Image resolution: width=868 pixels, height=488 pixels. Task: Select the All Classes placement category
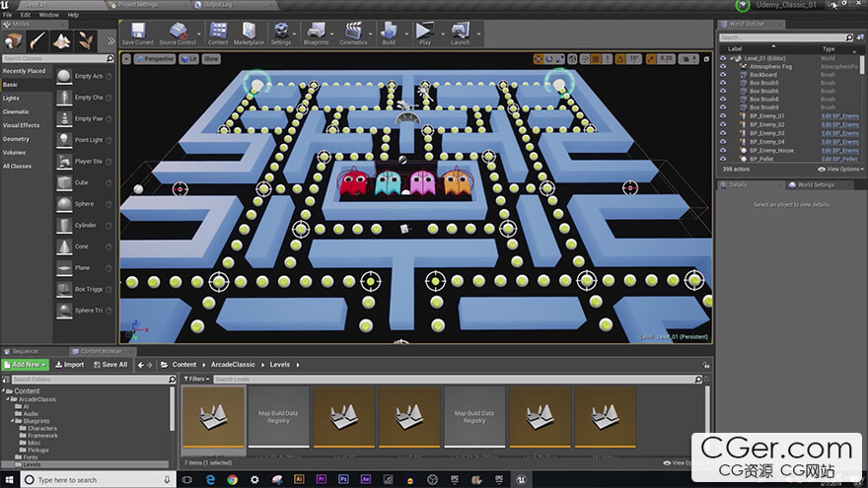click(17, 166)
